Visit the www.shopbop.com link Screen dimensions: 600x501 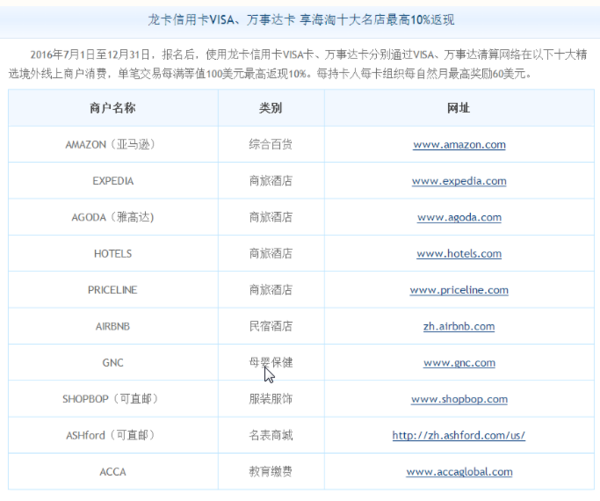pyautogui.click(x=459, y=399)
